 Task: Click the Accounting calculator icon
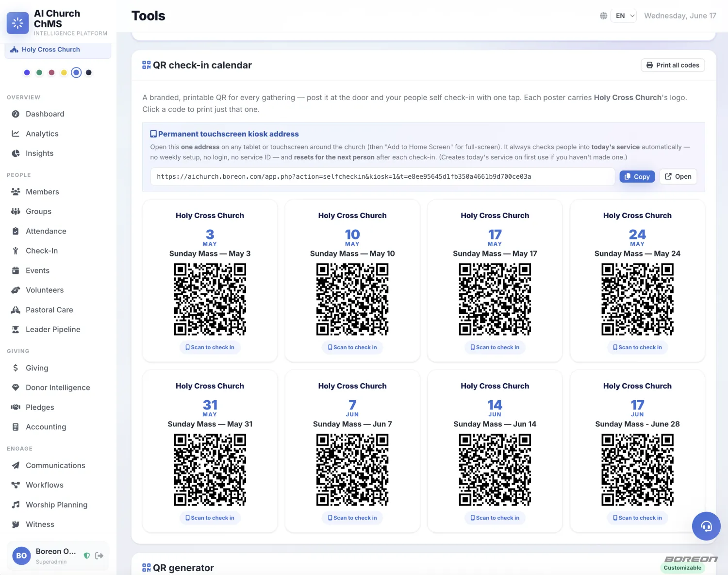(x=16, y=427)
